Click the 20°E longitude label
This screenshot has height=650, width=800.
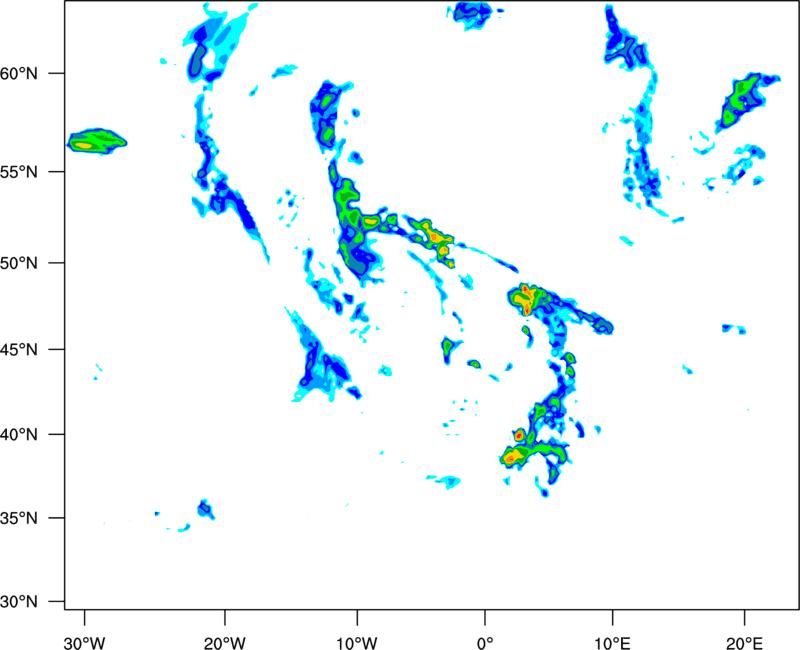point(744,643)
